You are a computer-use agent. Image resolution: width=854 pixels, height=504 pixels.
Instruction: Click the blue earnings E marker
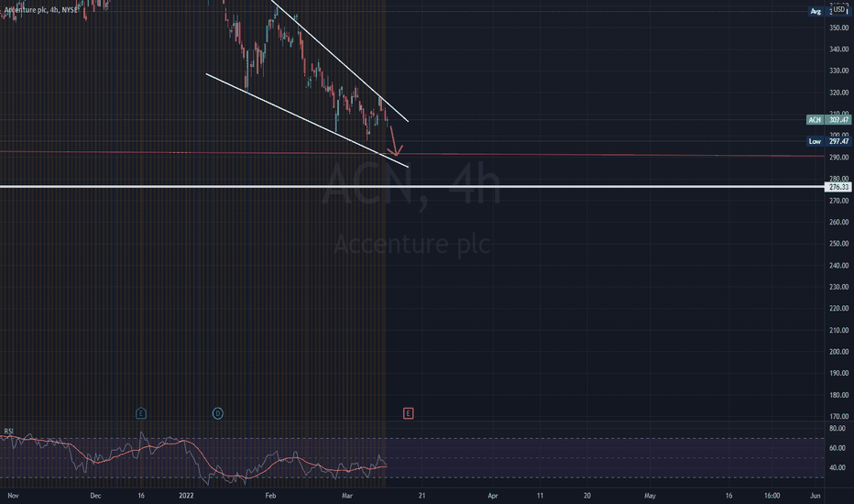[x=140, y=413]
